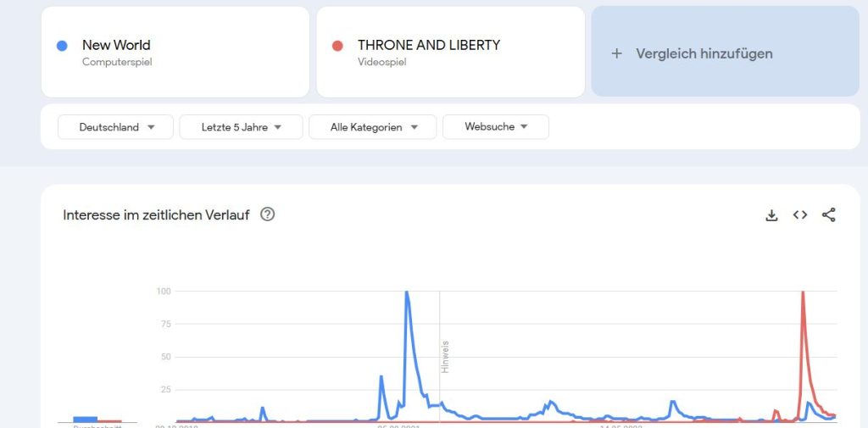The image size is (868, 428).
Task: Click the Hinweis note marker on chart
Action: point(445,357)
